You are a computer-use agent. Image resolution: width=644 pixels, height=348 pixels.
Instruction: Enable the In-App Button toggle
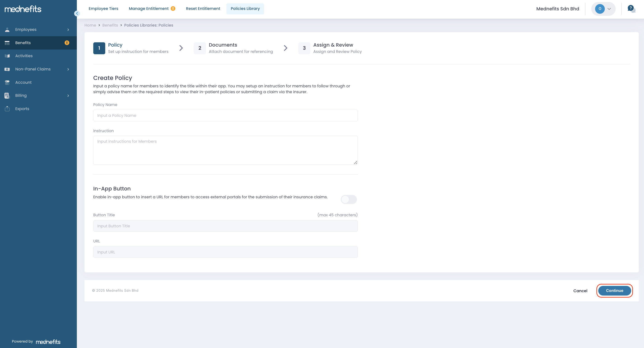click(349, 199)
